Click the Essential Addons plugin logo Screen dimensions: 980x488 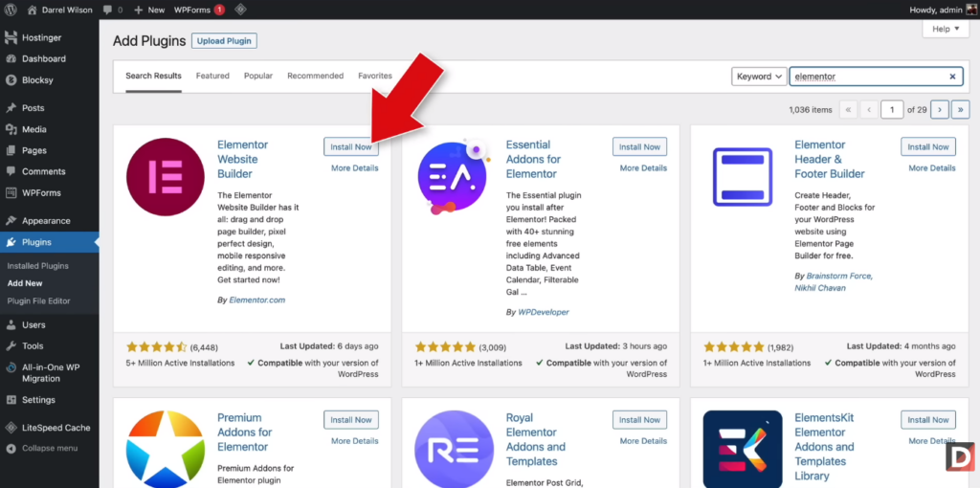(455, 177)
